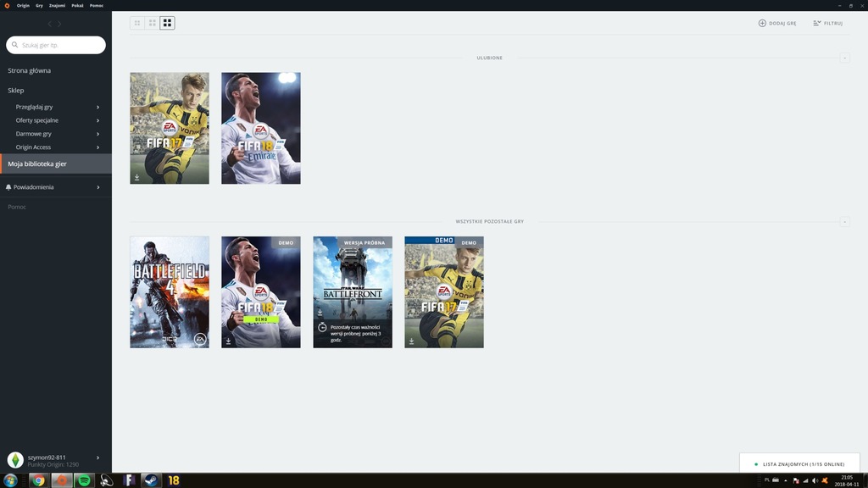This screenshot has width=868, height=488.
Task: Open Spotify from the taskbar
Action: coord(84,481)
